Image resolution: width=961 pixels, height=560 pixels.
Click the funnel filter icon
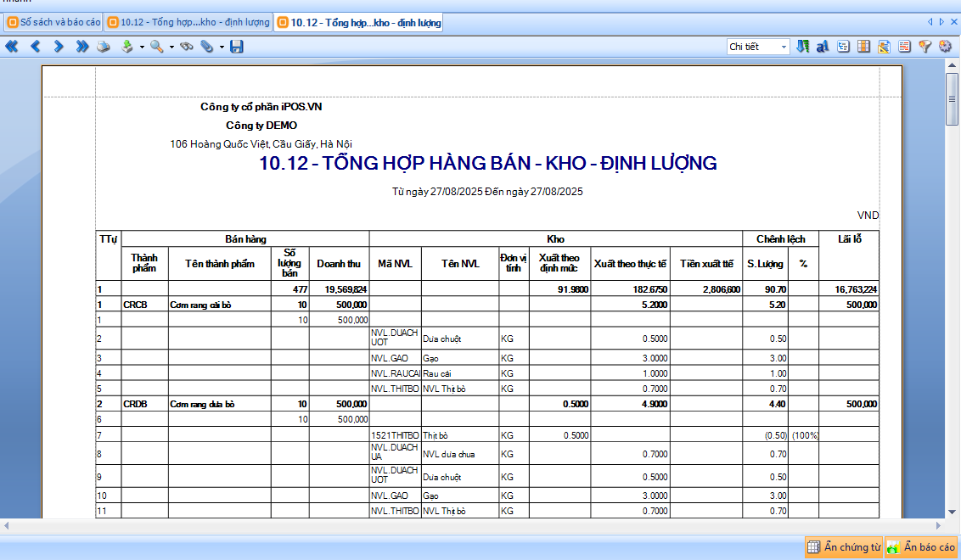coord(925,47)
